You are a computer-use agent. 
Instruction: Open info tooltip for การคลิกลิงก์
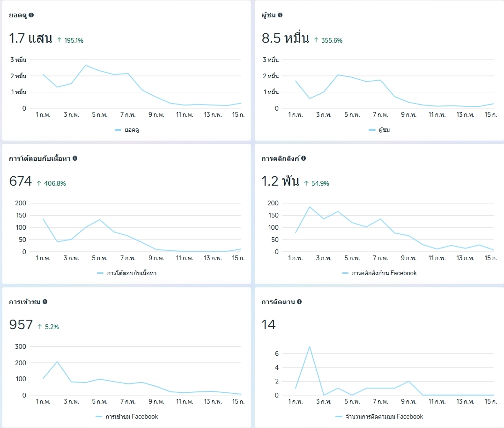(304, 158)
